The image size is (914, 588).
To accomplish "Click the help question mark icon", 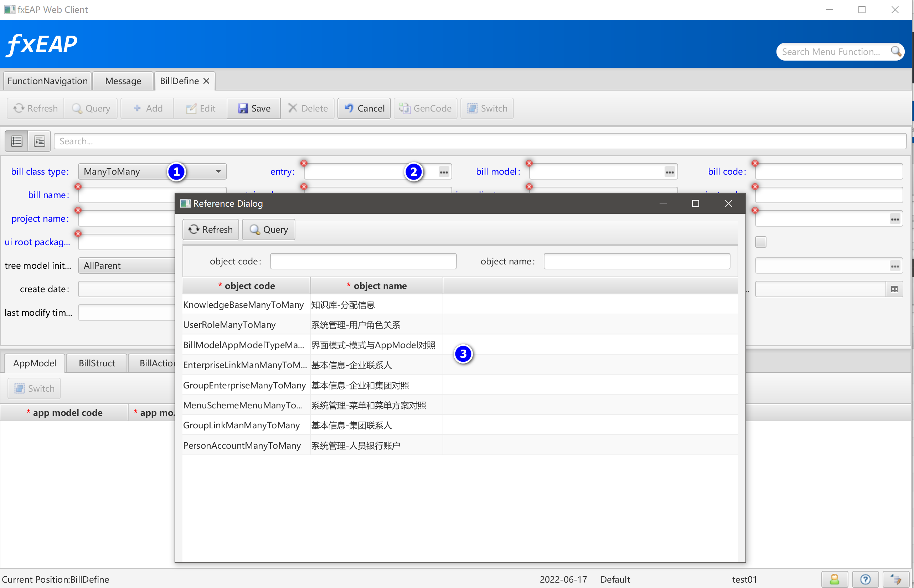I will click(865, 579).
